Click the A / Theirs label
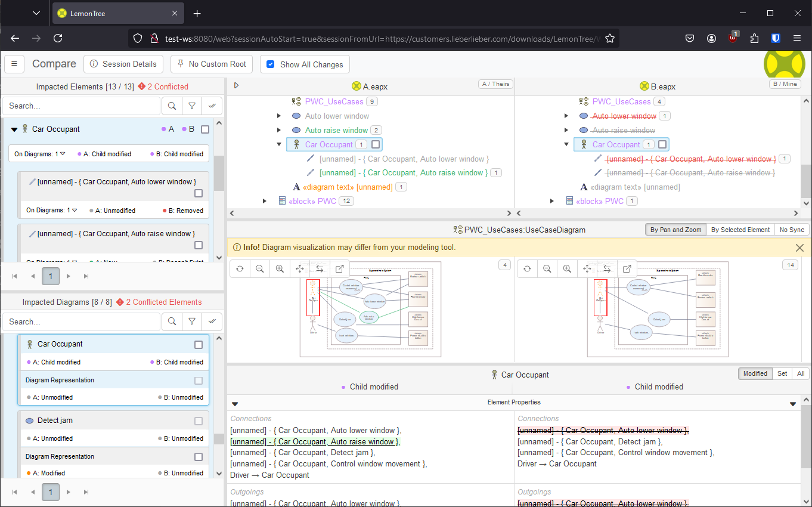 [x=495, y=84]
